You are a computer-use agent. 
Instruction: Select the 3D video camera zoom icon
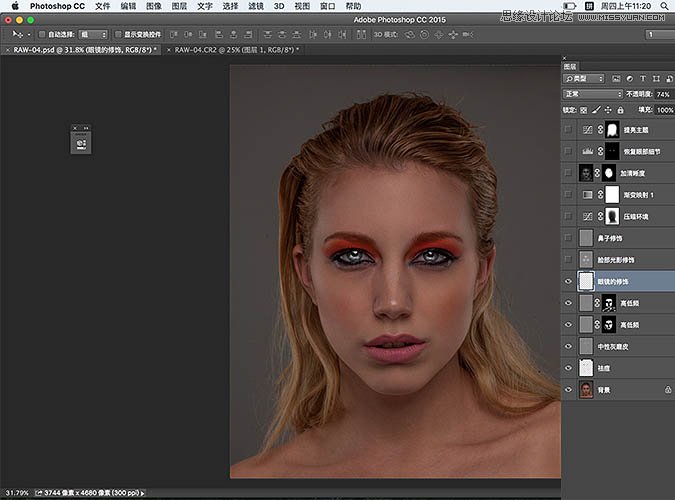[468, 34]
